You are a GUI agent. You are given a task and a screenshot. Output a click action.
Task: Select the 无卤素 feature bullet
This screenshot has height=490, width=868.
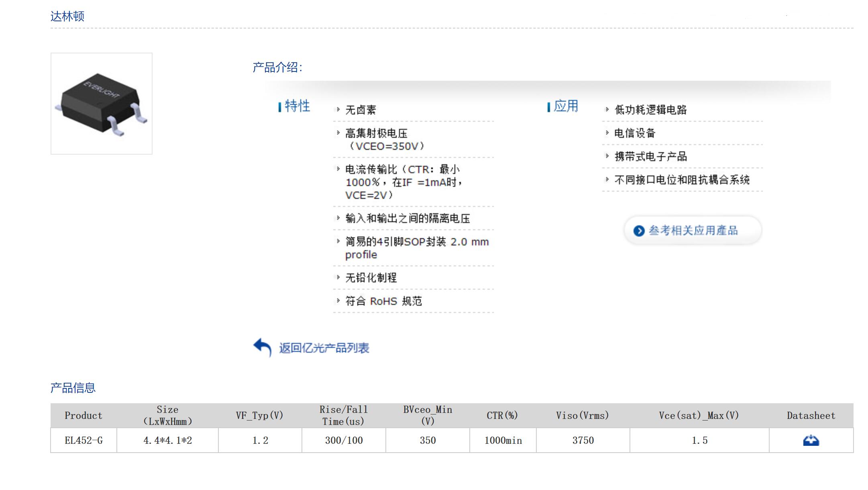point(361,110)
